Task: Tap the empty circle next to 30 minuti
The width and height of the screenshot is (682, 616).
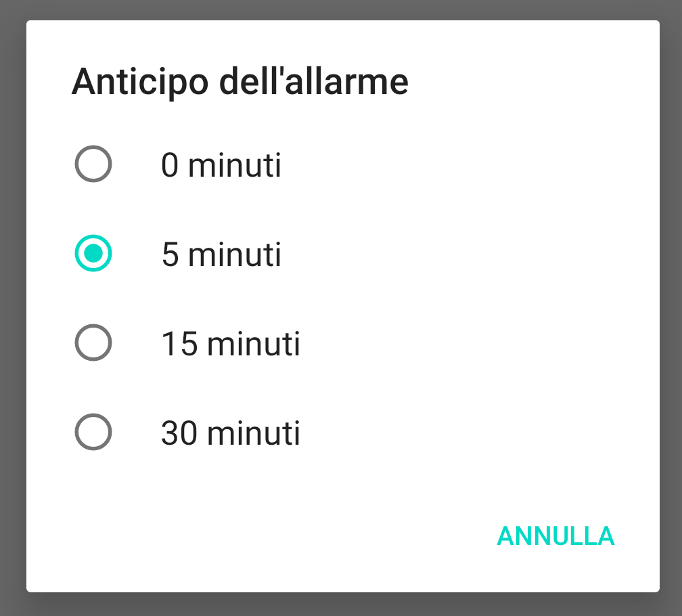Action: click(x=93, y=432)
